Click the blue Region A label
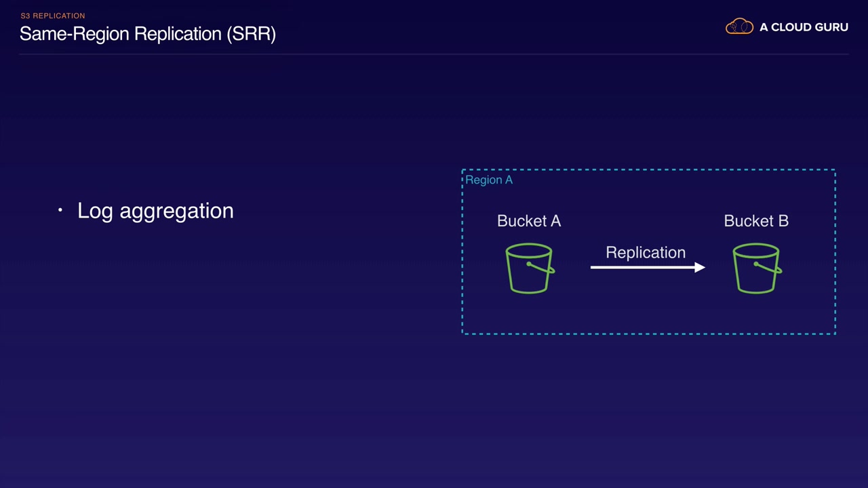 (489, 180)
